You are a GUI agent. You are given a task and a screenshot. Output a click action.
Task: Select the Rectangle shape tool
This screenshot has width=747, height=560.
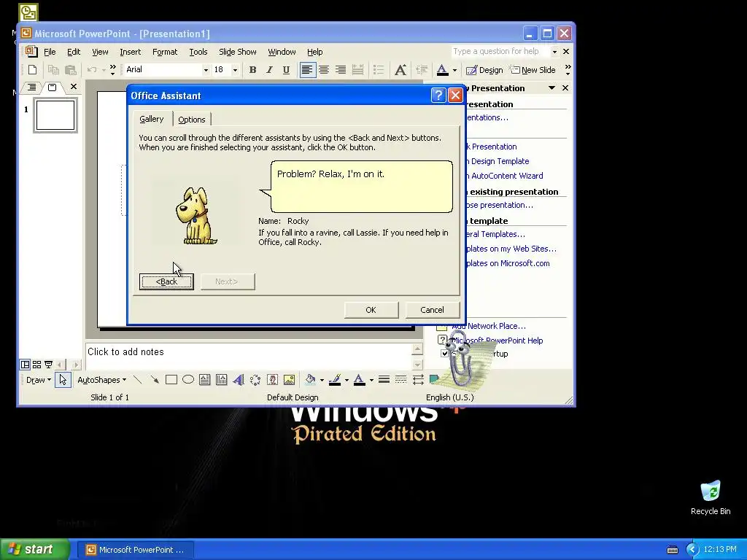tap(171, 379)
